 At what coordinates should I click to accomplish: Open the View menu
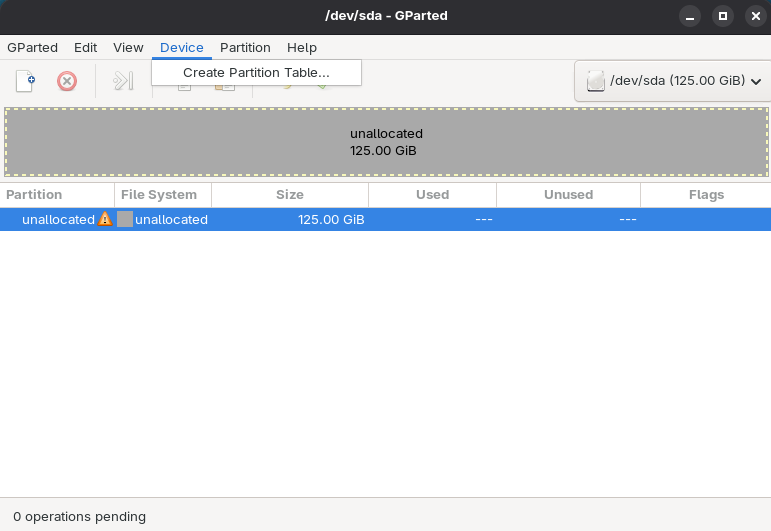128,47
